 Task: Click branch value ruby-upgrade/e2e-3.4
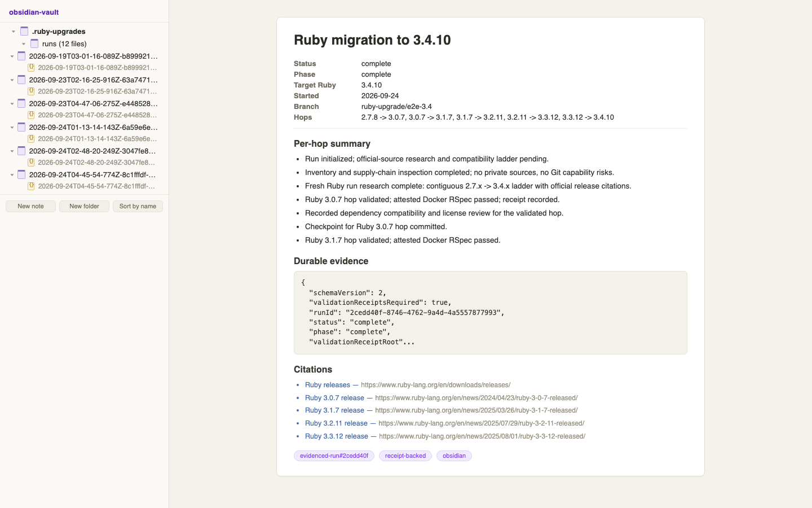pyautogui.click(x=396, y=107)
